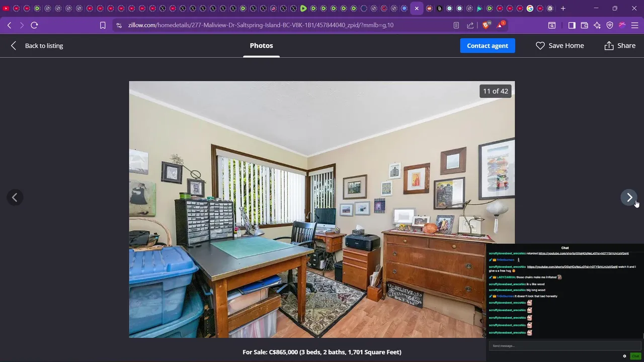644x362 pixels.
Task: Click the 'ik u like wood' message
Action: pos(535,284)
